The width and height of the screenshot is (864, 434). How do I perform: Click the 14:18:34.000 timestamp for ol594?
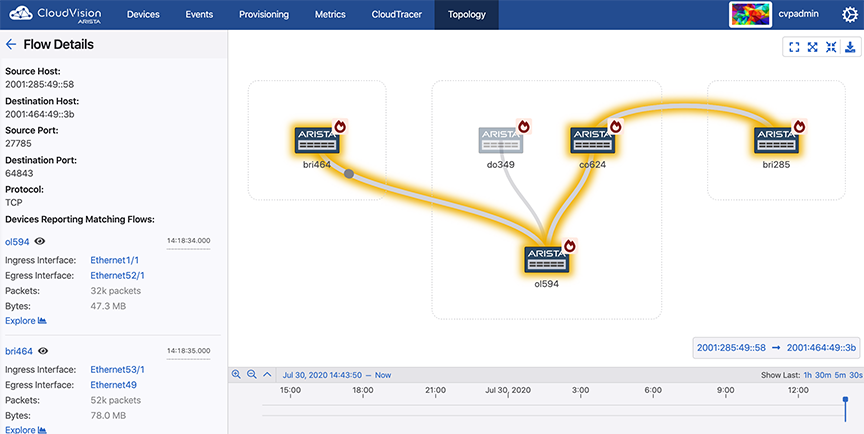click(x=188, y=241)
